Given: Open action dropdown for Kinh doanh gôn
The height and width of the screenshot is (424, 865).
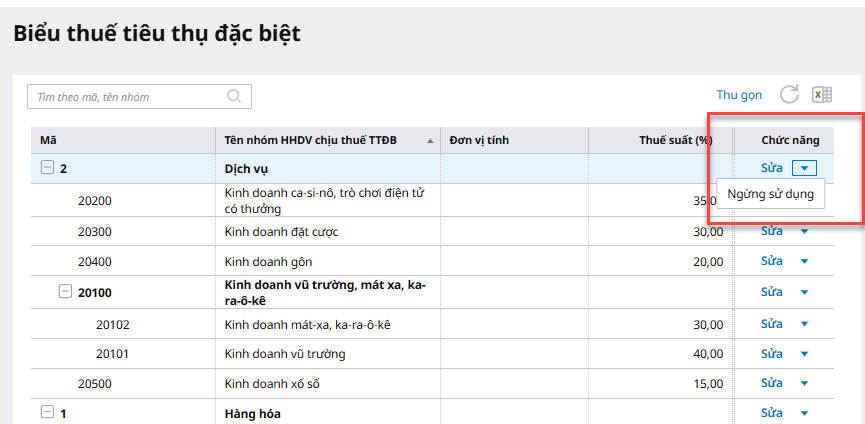Looking at the screenshot, I should point(804,262).
